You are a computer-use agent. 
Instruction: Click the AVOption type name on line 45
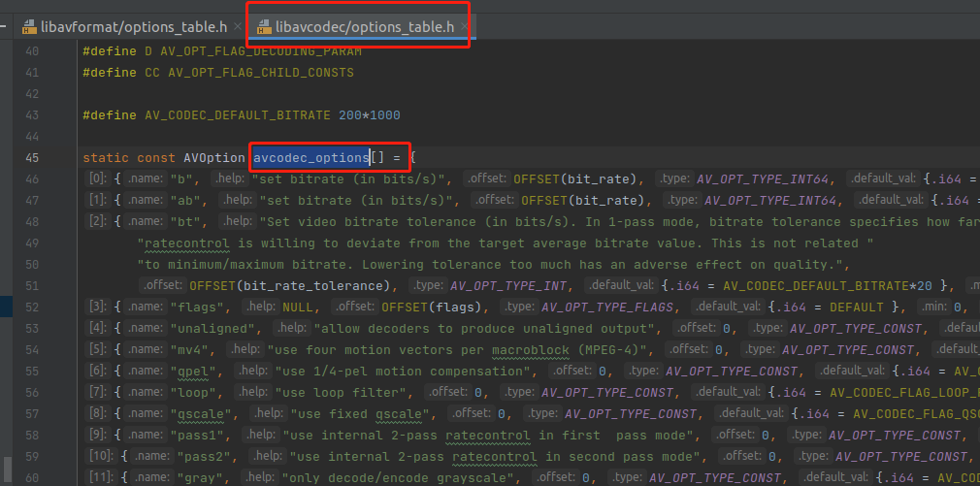pos(214,157)
